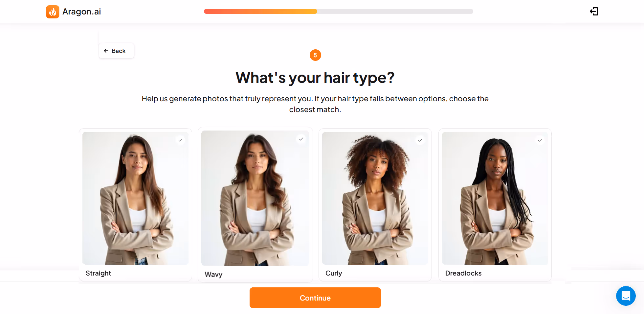Click the logout icon in the header

594,12
